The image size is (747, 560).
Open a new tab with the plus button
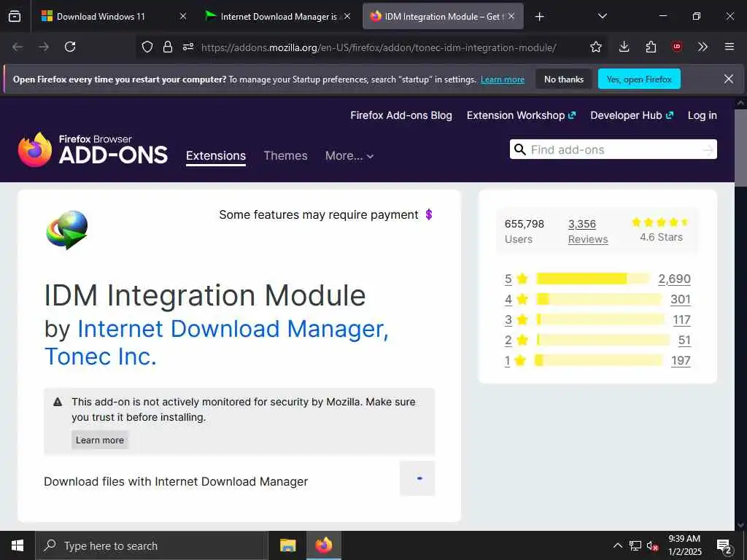coord(539,17)
